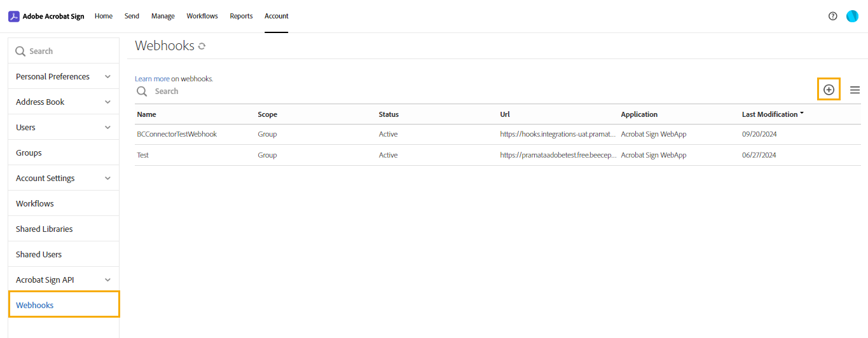This screenshot has width=868, height=338.
Task: Click the magnifier icon in the sidebar search
Action: [x=20, y=51]
